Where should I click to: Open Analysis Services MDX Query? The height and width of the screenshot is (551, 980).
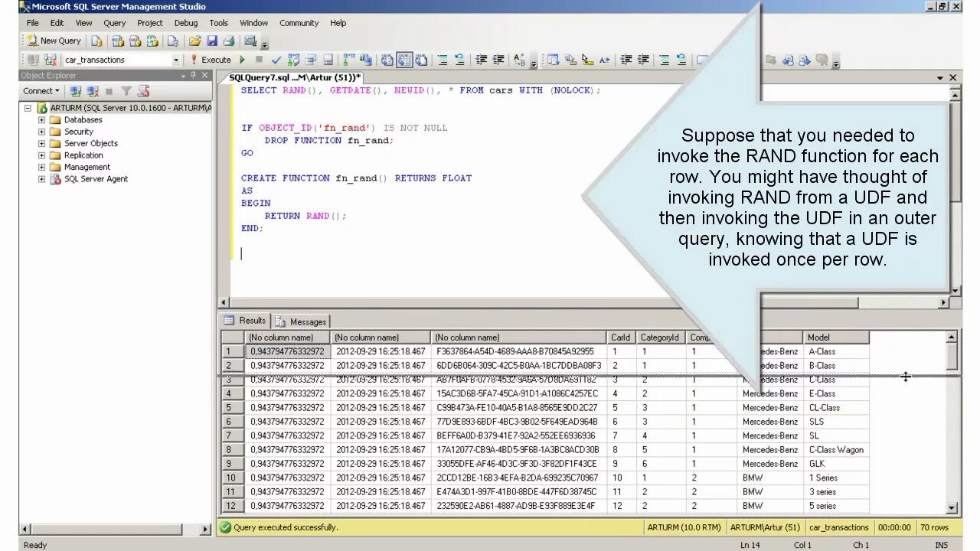[x=118, y=41]
